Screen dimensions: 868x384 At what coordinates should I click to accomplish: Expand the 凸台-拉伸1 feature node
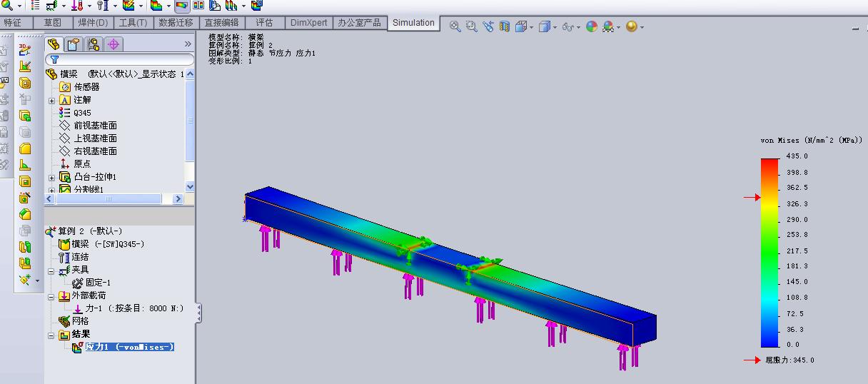coord(51,178)
